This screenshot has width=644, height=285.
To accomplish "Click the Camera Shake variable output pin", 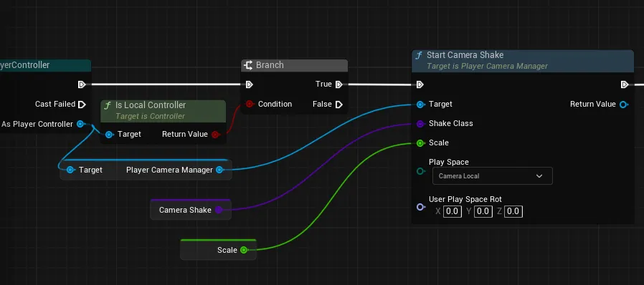I will [x=219, y=210].
